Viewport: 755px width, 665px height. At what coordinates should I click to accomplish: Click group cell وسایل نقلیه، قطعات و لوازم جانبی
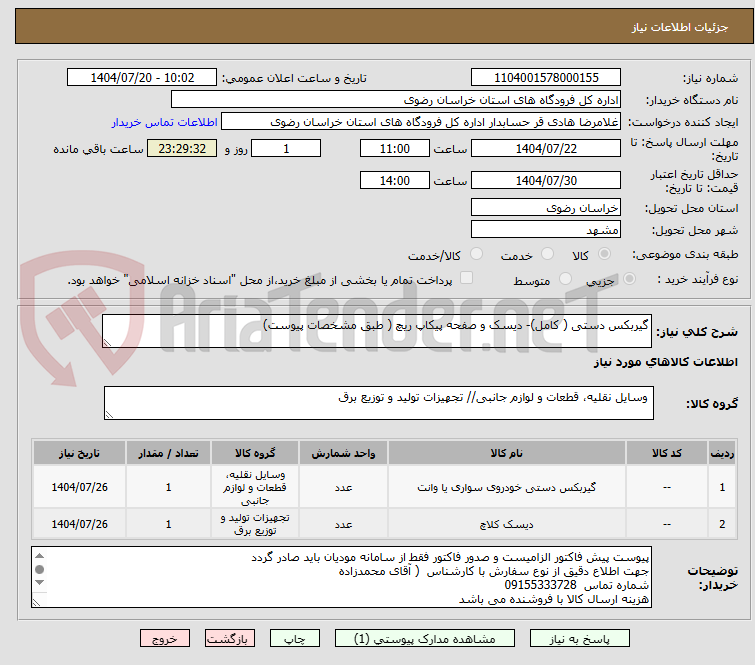pyautogui.click(x=255, y=487)
